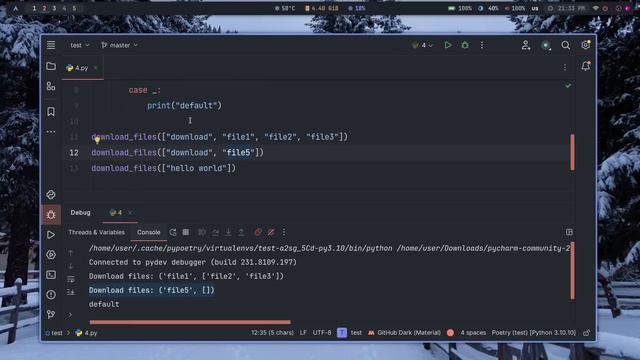Click the 'default' console output line
The height and width of the screenshot is (360, 640).
tap(104, 304)
